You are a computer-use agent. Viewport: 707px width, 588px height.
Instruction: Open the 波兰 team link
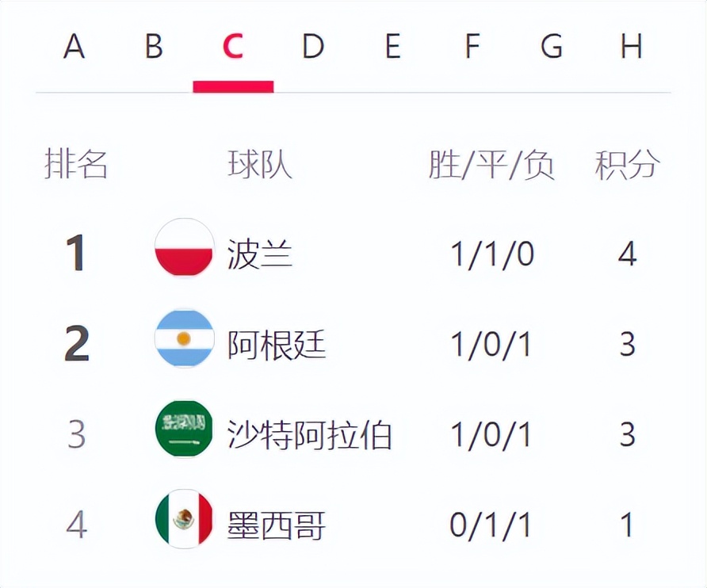(260, 254)
